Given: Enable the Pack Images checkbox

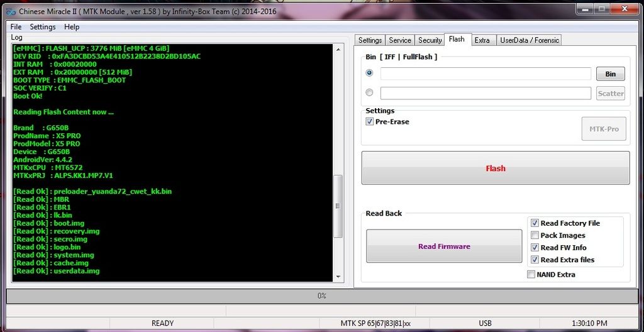Looking at the screenshot, I should coord(535,235).
